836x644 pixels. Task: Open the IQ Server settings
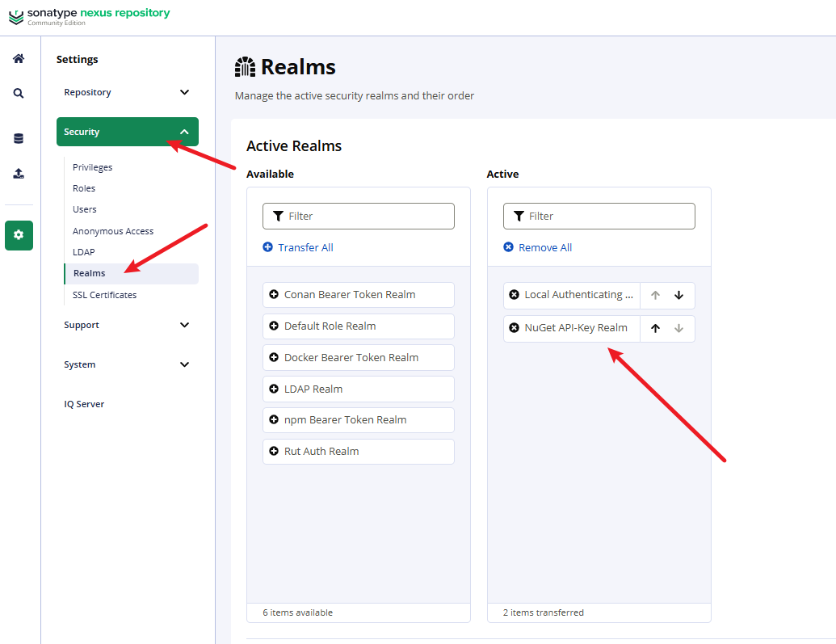click(x=84, y=404)
